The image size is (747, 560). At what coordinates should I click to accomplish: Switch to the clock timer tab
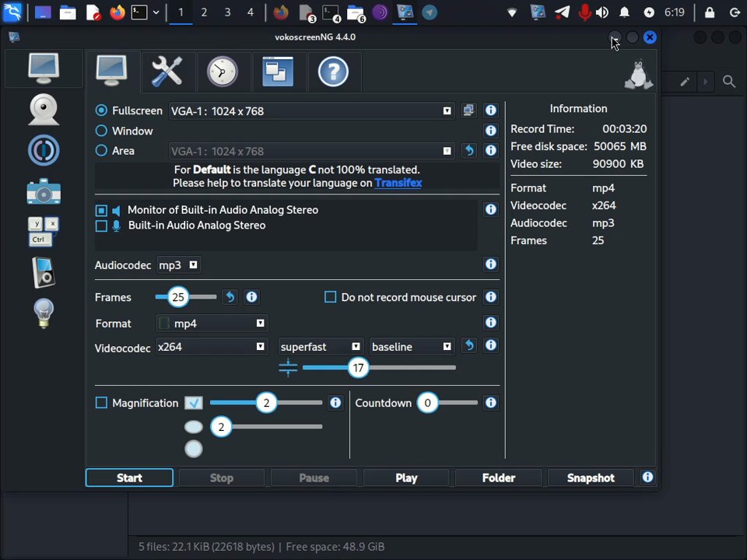[222, 72]
